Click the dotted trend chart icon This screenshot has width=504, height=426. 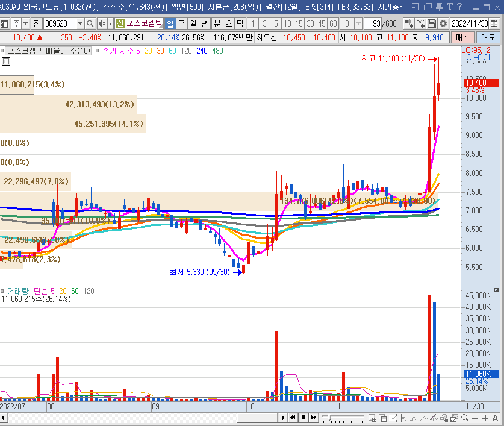(393, 418)
